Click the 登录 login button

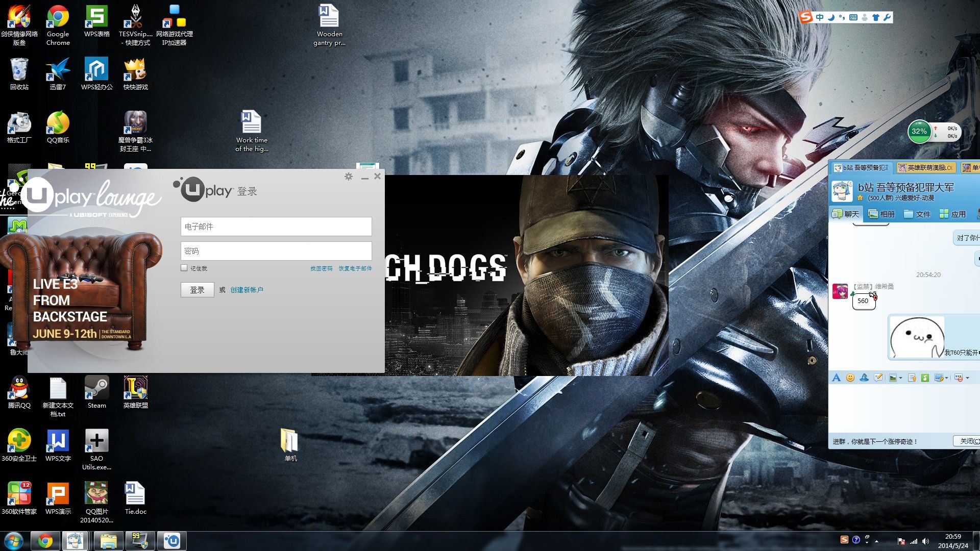(198, 290)
